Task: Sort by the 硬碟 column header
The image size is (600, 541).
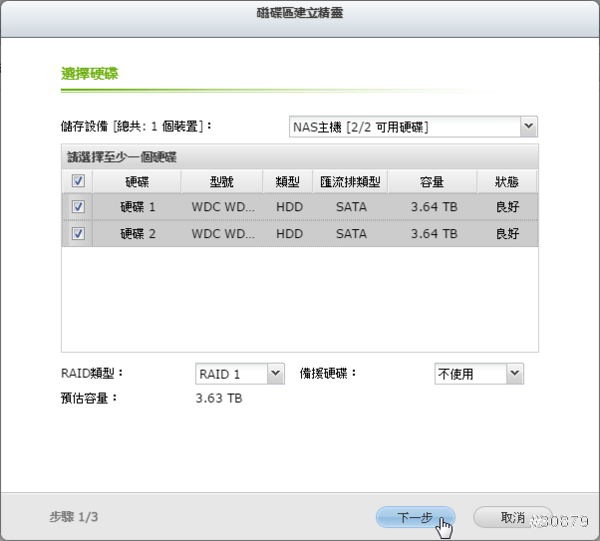Action: point(137,182)
